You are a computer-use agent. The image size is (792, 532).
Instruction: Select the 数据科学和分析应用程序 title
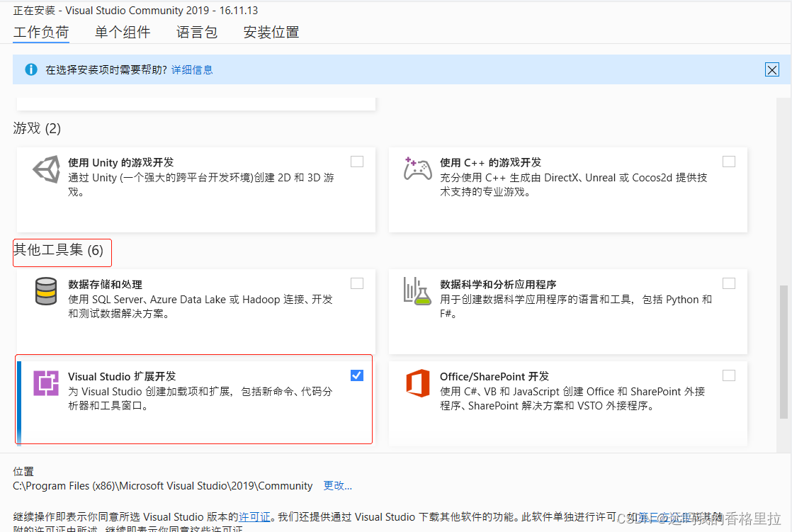498,285
